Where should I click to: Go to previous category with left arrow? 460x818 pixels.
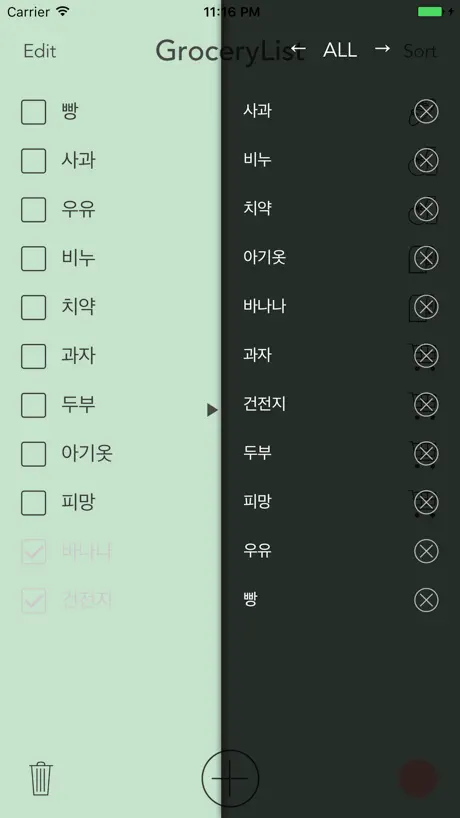298,49
